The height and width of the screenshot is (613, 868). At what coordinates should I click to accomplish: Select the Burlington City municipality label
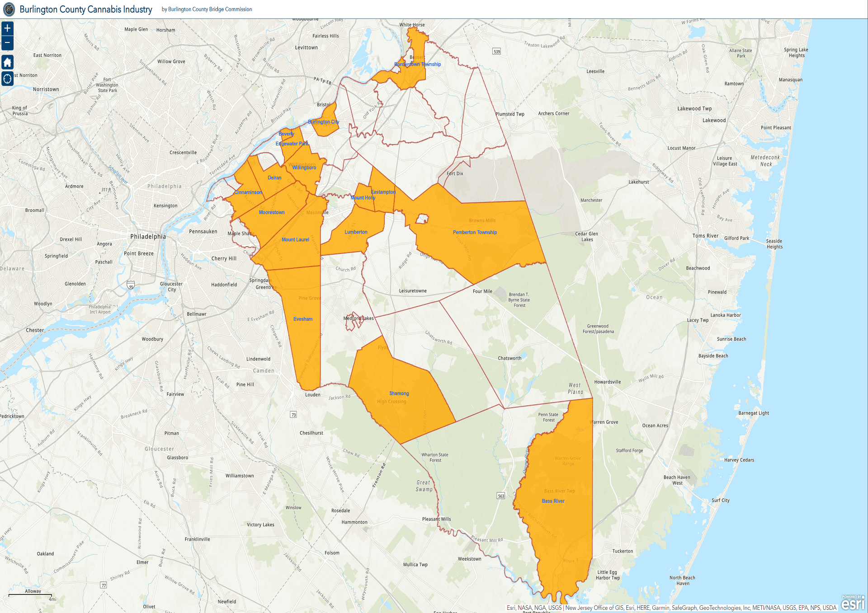pos(323,122)
